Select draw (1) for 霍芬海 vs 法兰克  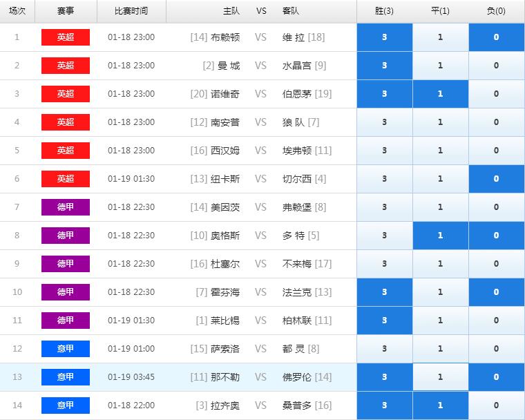440,292
